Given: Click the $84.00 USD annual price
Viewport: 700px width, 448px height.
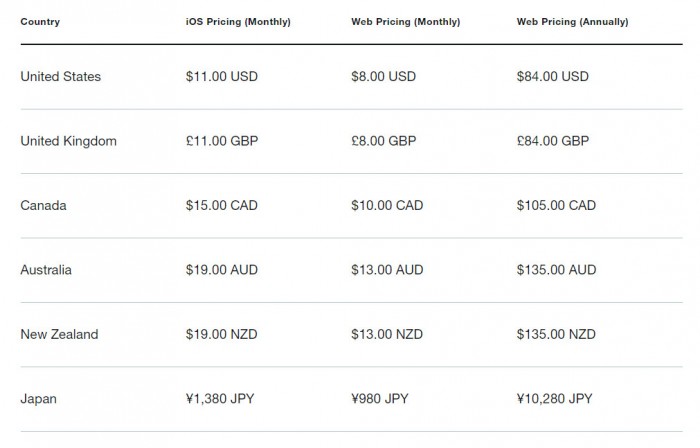Looking at the screenshot, I should [553, 77].
